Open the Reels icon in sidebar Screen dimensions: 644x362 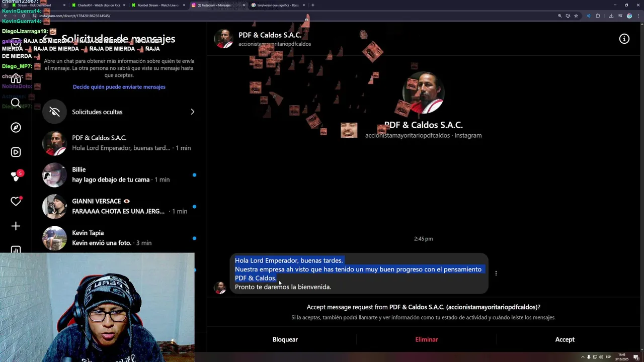point(16,152)
